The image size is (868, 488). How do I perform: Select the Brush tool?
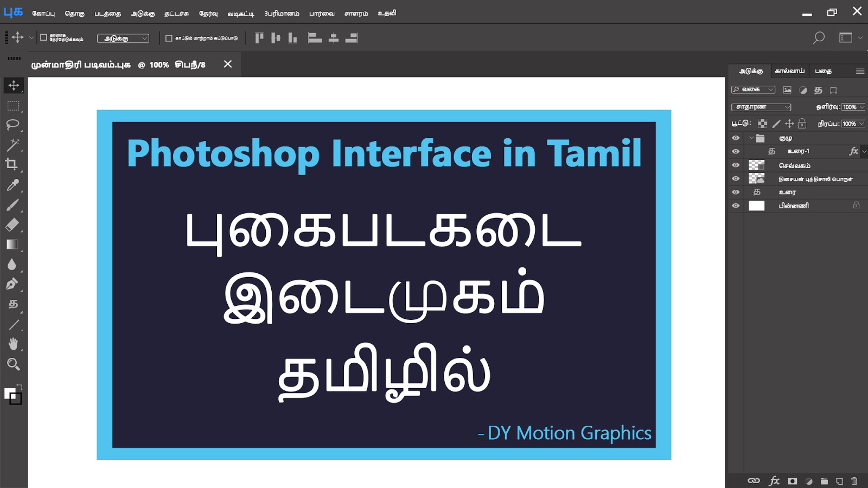[12, 205]
